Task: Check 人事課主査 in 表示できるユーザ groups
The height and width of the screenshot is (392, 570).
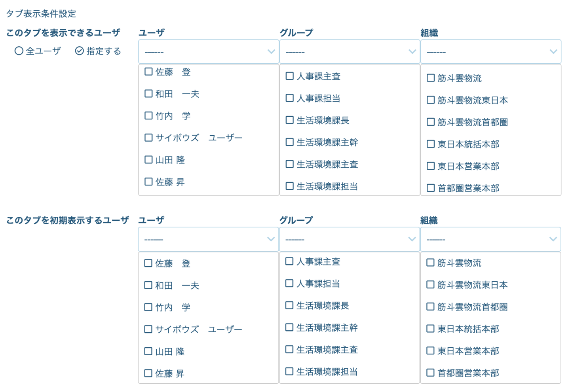Action: click(x=290, y=76)
